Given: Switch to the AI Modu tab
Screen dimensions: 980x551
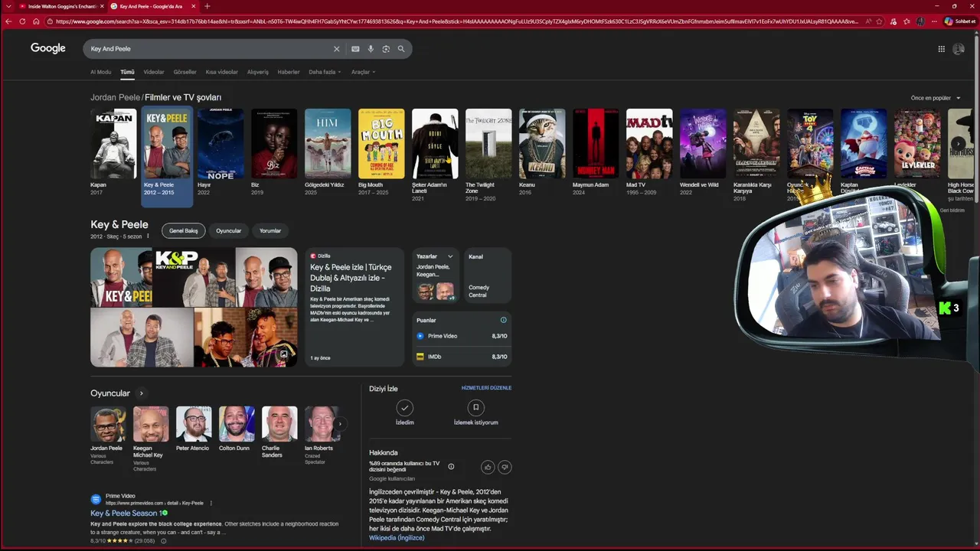Looking at the screenshot, I should point(100,72).
